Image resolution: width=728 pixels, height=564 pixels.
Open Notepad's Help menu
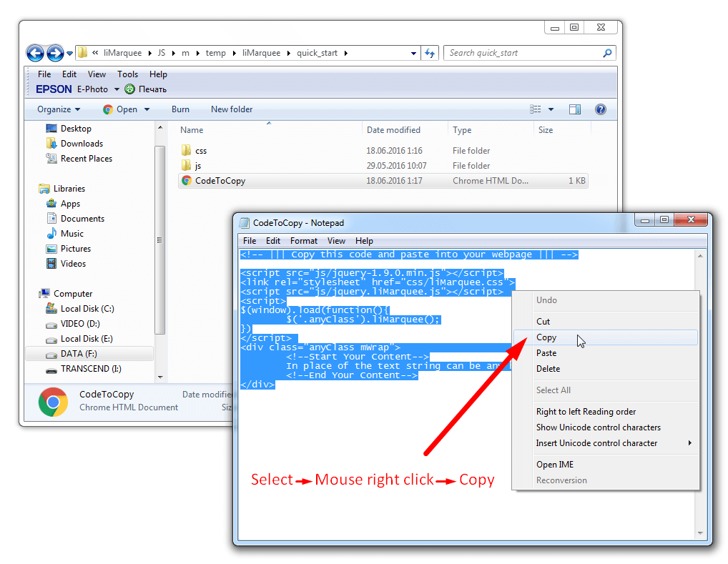[364, 241]
